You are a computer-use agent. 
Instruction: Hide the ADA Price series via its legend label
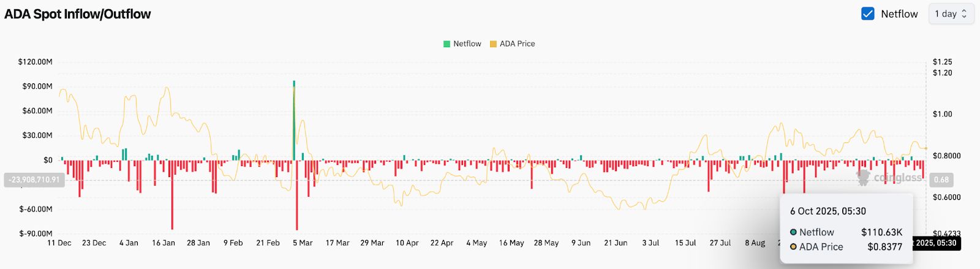tap(517, 44)
